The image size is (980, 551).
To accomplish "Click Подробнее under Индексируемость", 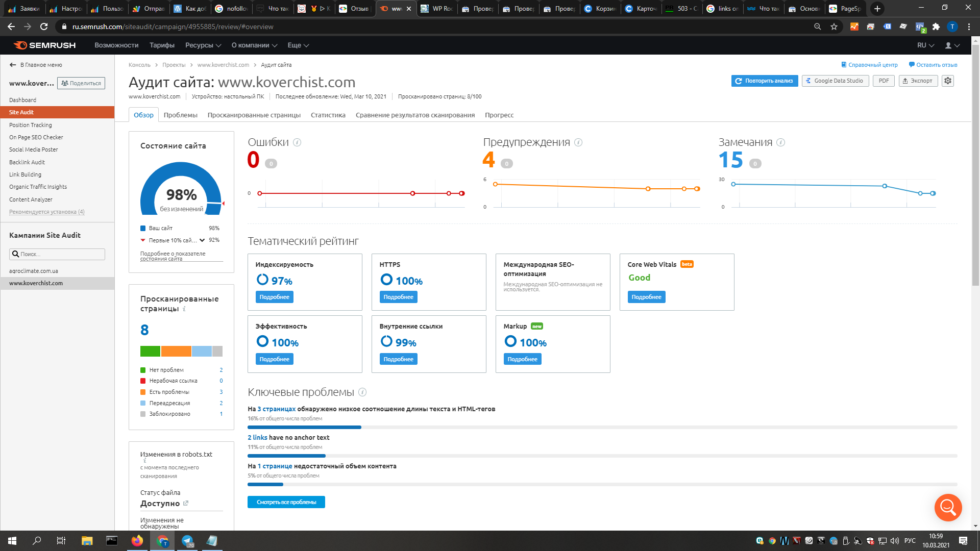I will point(274,297).
